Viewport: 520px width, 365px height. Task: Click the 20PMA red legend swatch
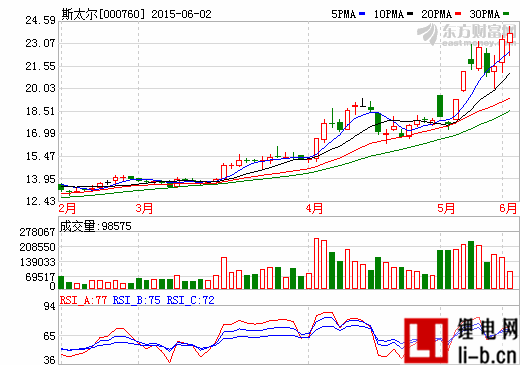458,14
